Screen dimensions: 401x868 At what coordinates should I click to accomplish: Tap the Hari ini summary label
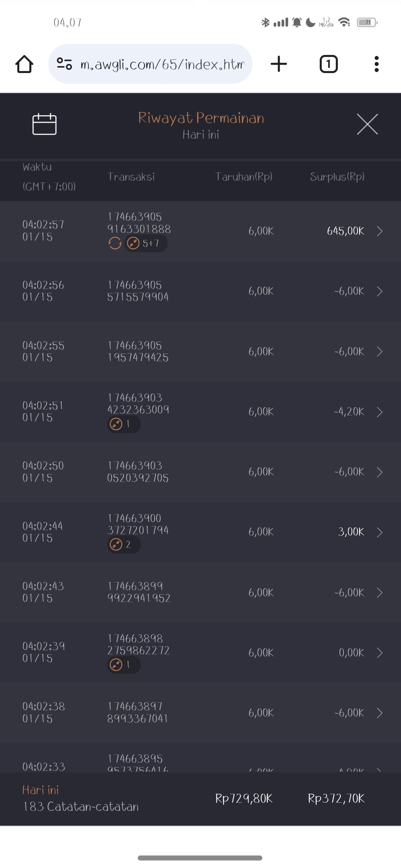(40, 790)
